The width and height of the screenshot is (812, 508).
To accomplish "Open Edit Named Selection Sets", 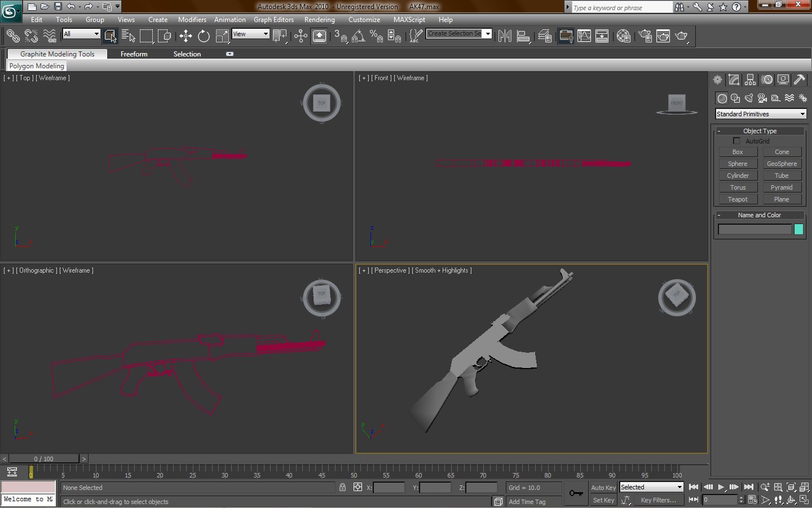I will (416, 36).
